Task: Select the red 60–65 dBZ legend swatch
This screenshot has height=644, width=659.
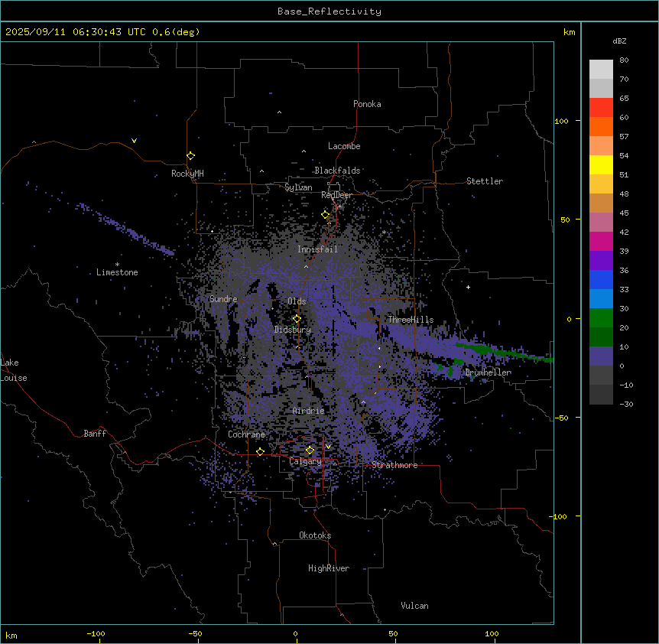Action: (x=601, y=108)
